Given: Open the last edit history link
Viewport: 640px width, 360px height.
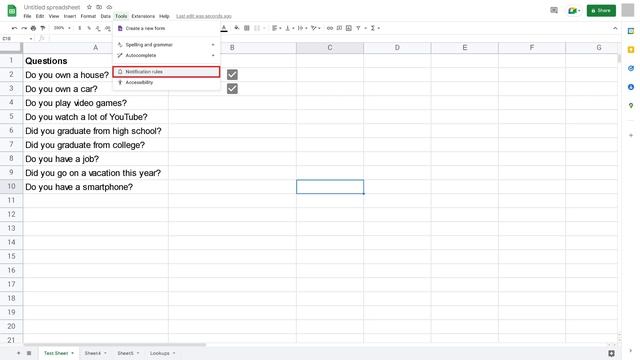Looking at the screenshot, I should pos(204,16).
